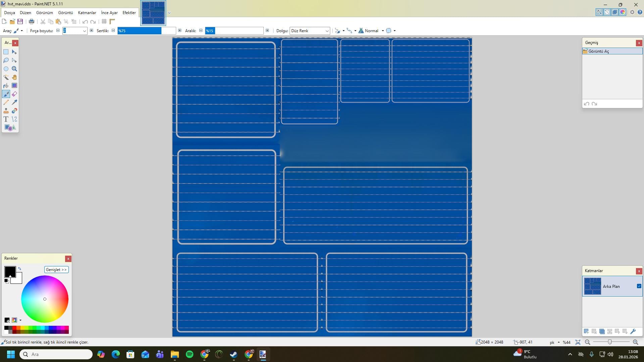Toggle rulers display in toolbar
Screen dimensions: 644x362
pos(112,21)
